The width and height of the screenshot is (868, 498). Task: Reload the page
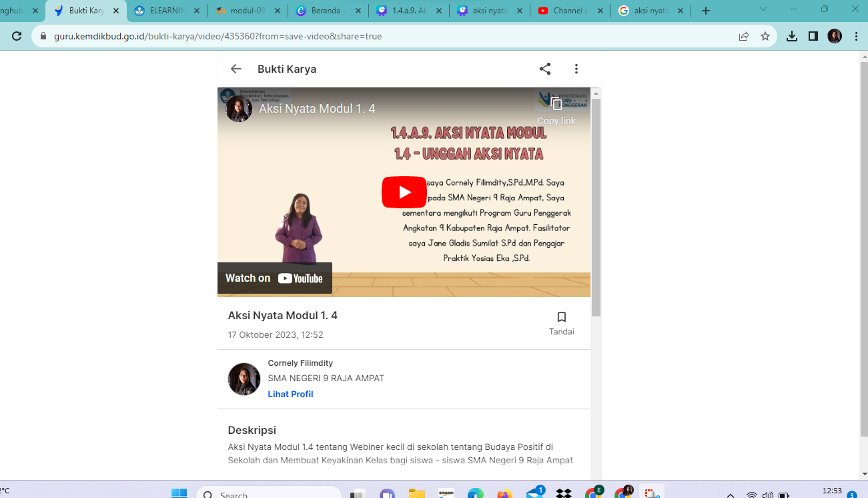tap(17, 36)
